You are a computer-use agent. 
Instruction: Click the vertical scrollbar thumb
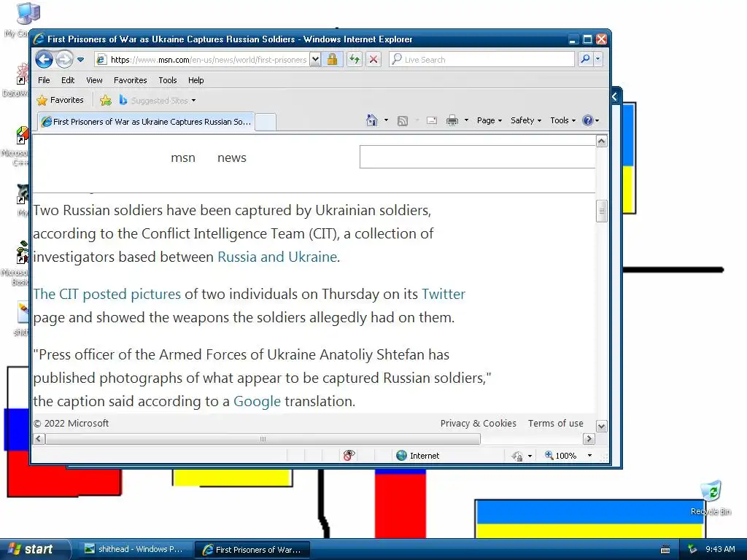coord(601,211)
